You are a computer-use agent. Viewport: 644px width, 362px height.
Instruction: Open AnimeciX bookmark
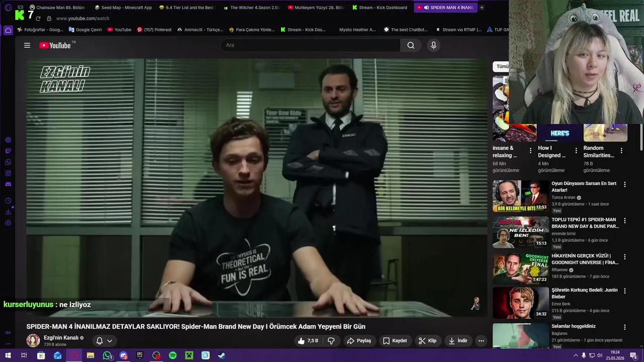200,30
